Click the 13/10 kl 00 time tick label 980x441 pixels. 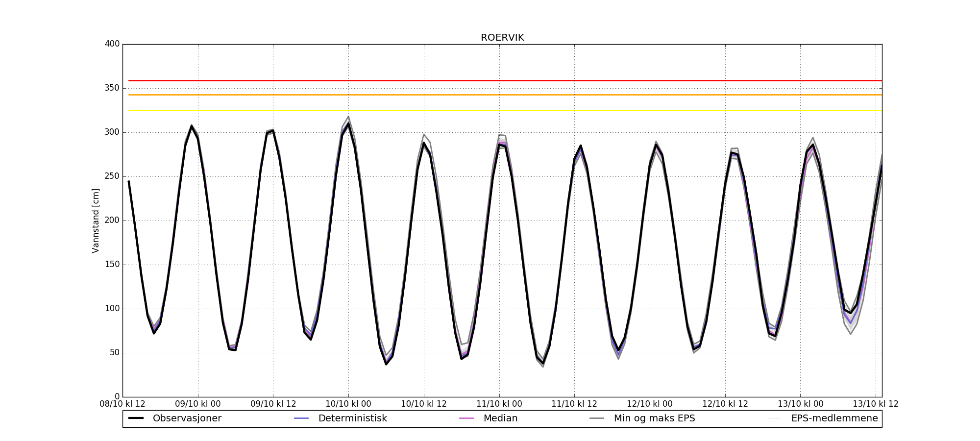pyautogui.click(x=800, y=404)
